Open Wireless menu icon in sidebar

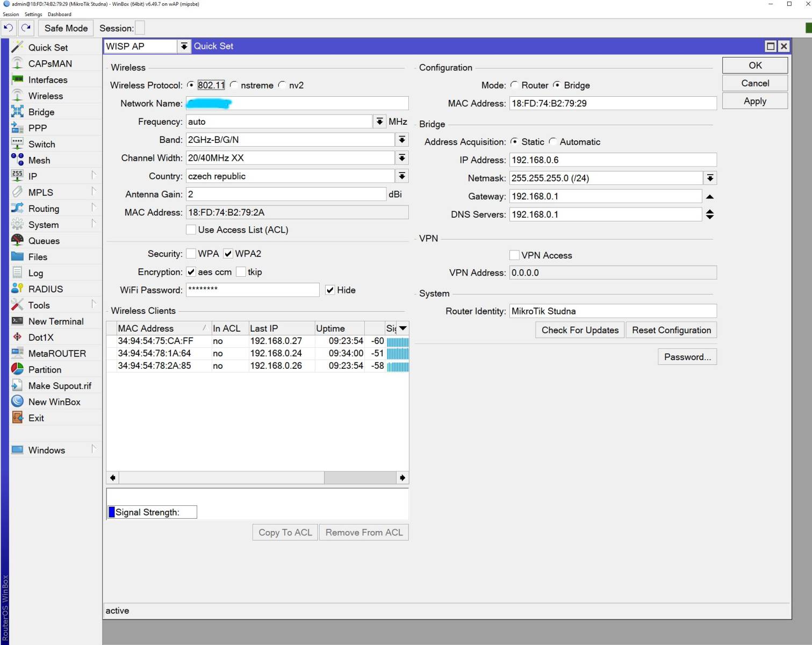click(x=17, y=96)
